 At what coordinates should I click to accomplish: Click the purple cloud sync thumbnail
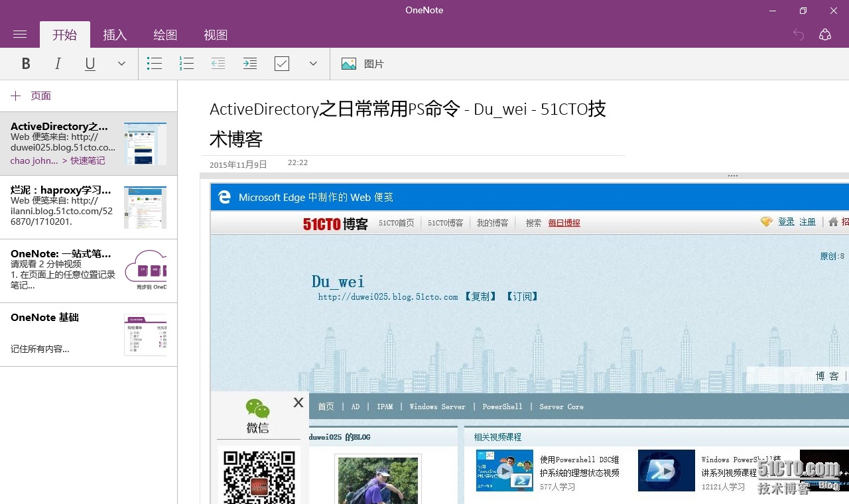pos(145,271)
